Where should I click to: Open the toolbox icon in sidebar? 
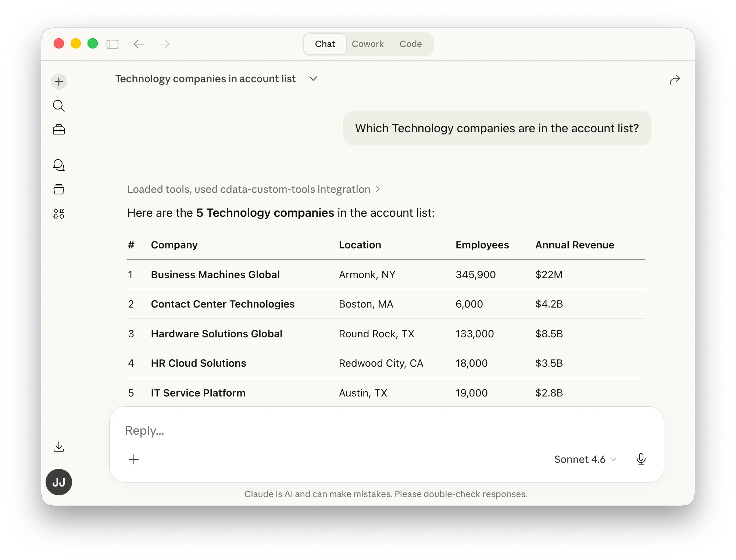click(x=59, y=130)
